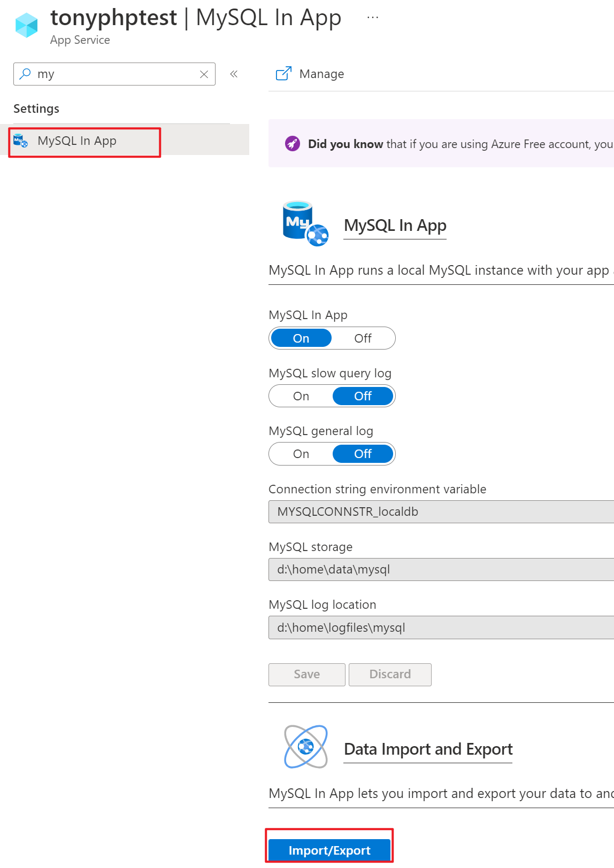Viewport: 614px width, 868px height.
Task: Turn MySQL slow query log On
Action: click(301, 396)
